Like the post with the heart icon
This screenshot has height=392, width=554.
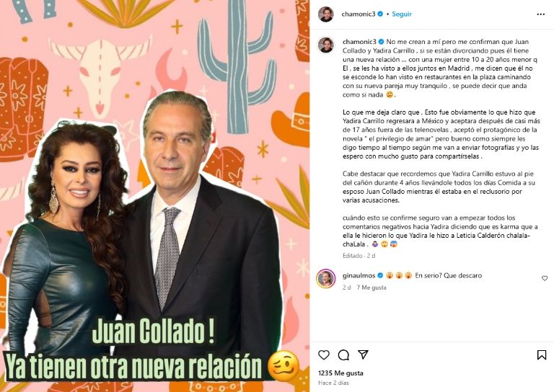(x=324, y=355)
